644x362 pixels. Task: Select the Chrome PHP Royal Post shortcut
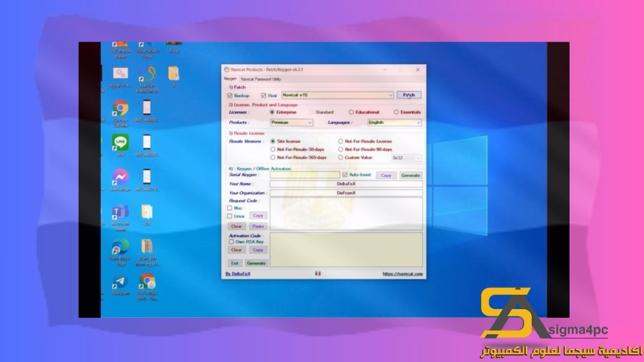tap(147, 287)
